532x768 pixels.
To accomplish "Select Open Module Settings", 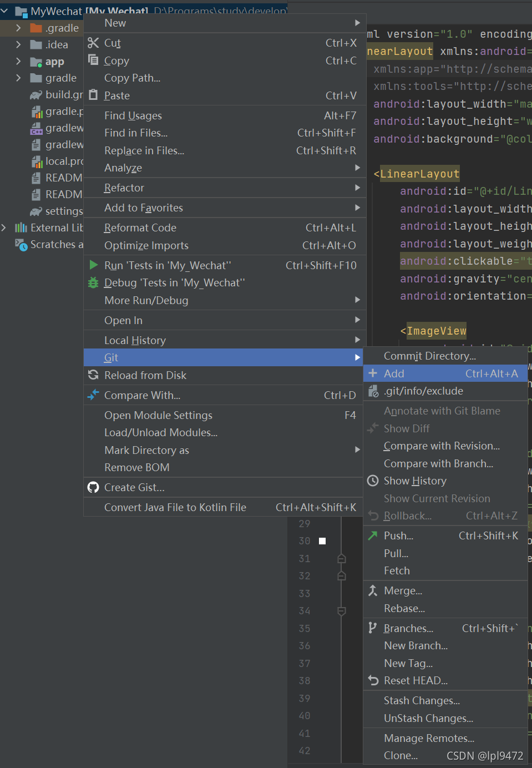I will point(225,415).
